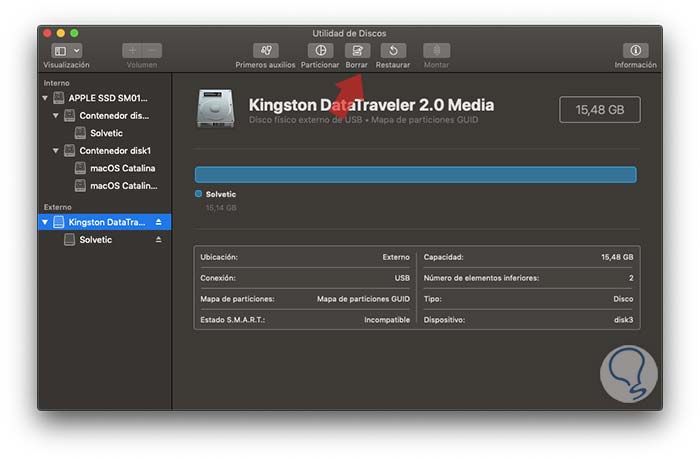Open the Visualización dropdown chevron

(x=76, y=51)
